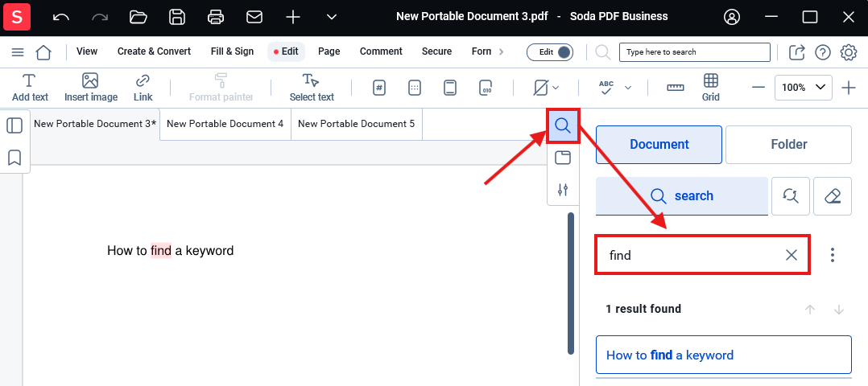
Task: Open the Create & Convert tab
Action: [x=154, y=51]
